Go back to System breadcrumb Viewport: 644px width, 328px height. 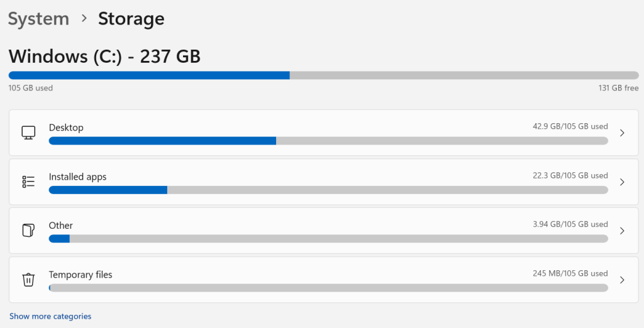(38, 19)
